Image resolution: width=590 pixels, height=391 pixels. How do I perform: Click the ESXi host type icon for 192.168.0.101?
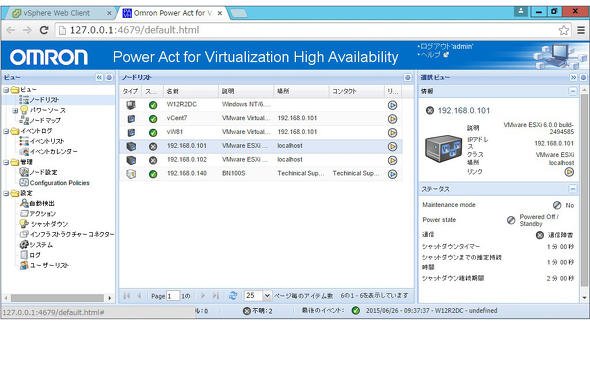coord(131,146)
